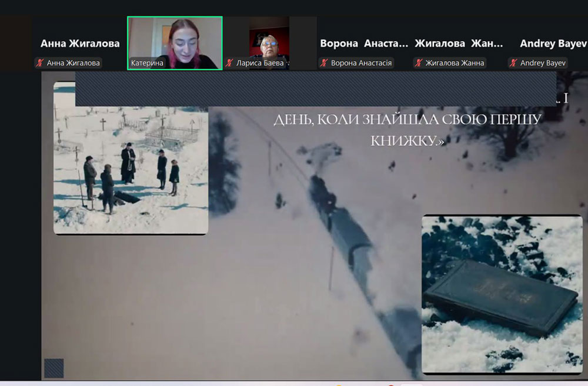Click the quote text ending with «КНИЖКУ.»
Image resolution: width=588 pixels, height=386 pixels.
click(407, 141)
